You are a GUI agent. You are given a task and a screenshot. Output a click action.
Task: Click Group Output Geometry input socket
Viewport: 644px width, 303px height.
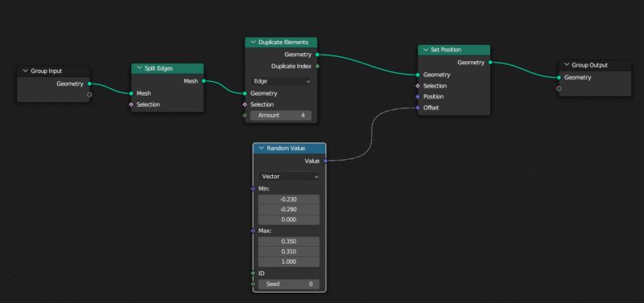tap(559, 77)
